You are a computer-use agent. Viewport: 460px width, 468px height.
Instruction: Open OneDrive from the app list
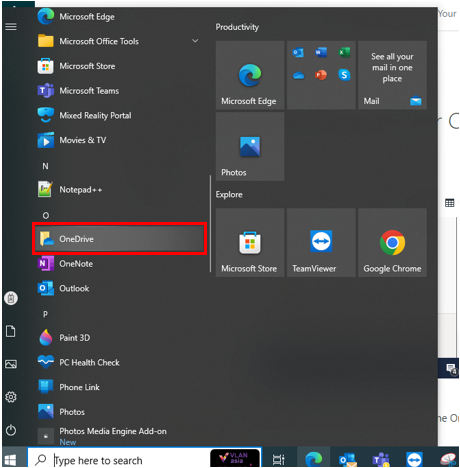click(119, 239)
